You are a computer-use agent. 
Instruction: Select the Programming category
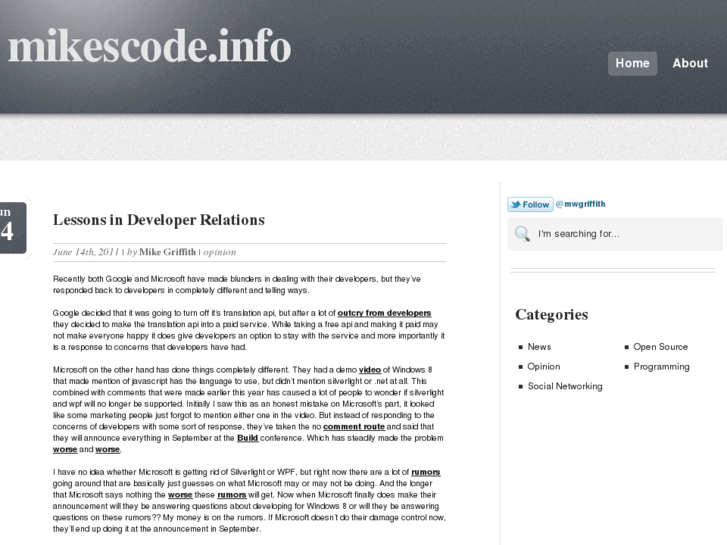[x=661, y=367]
